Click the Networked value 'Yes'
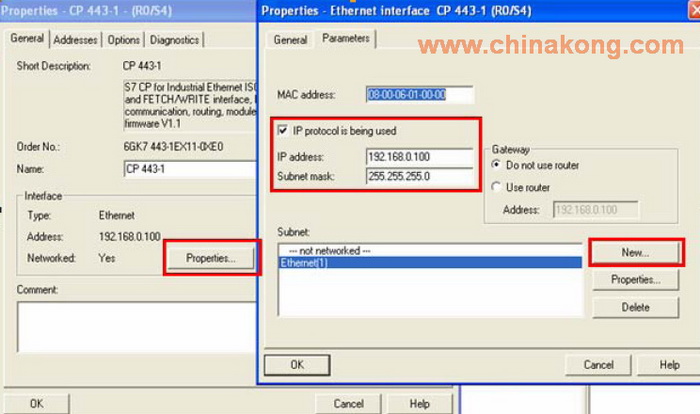The width and height of the screenshot is (700, 414). pos(107,258)
